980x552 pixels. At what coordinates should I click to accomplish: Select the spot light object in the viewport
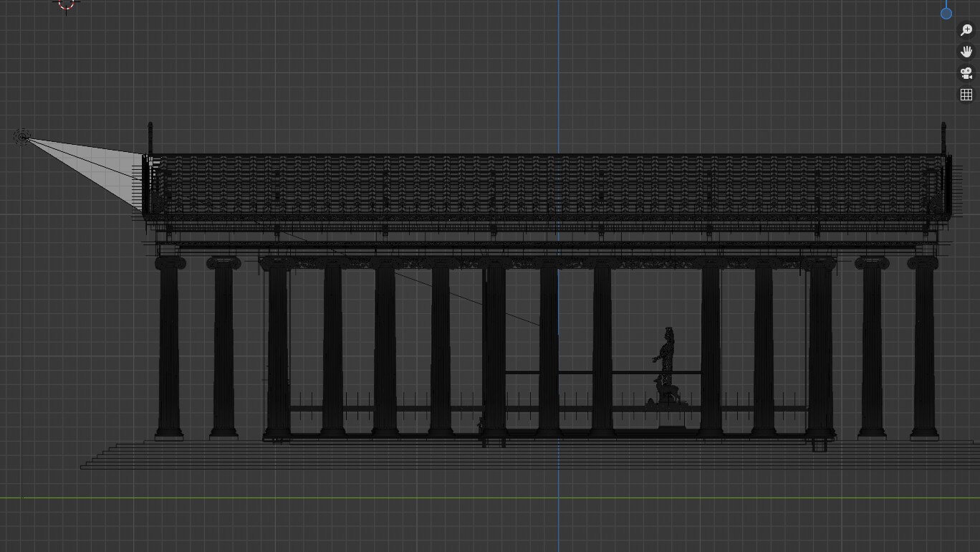pyautogui.click(x=22, y=136)
